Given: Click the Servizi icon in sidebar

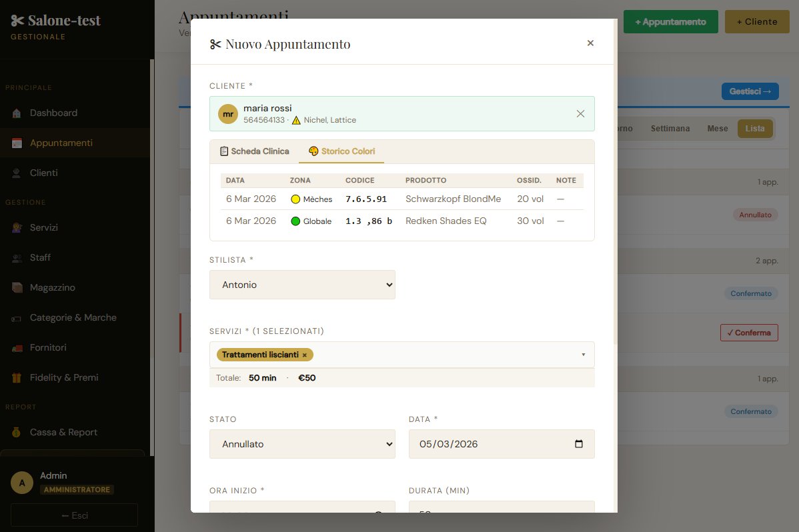Looking at the screenshot, I should [x=16, y=228].
